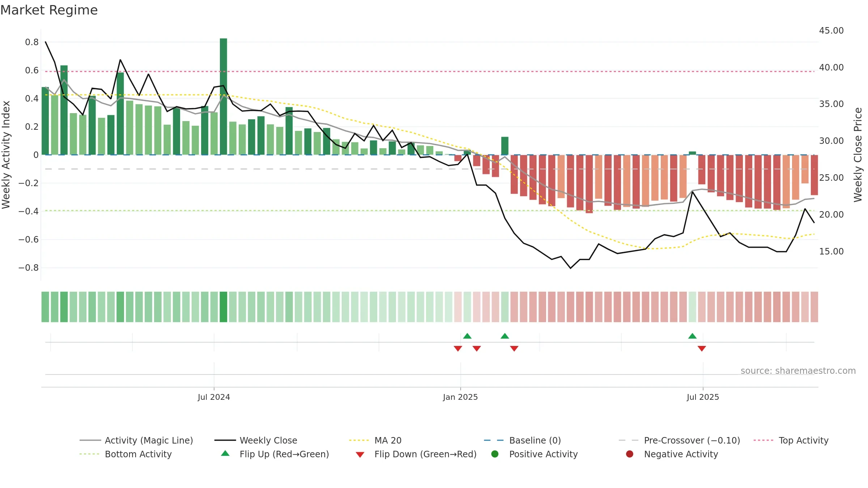868x488 pixels.
Task: Click the 40.00 price axis tick
Action: (x=831, y=67)
